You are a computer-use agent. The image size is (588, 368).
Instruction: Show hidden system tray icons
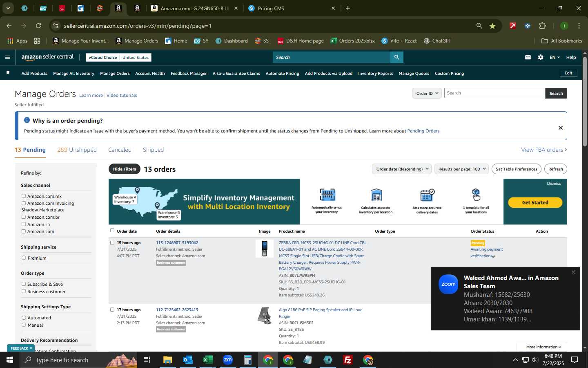(515, 360)
